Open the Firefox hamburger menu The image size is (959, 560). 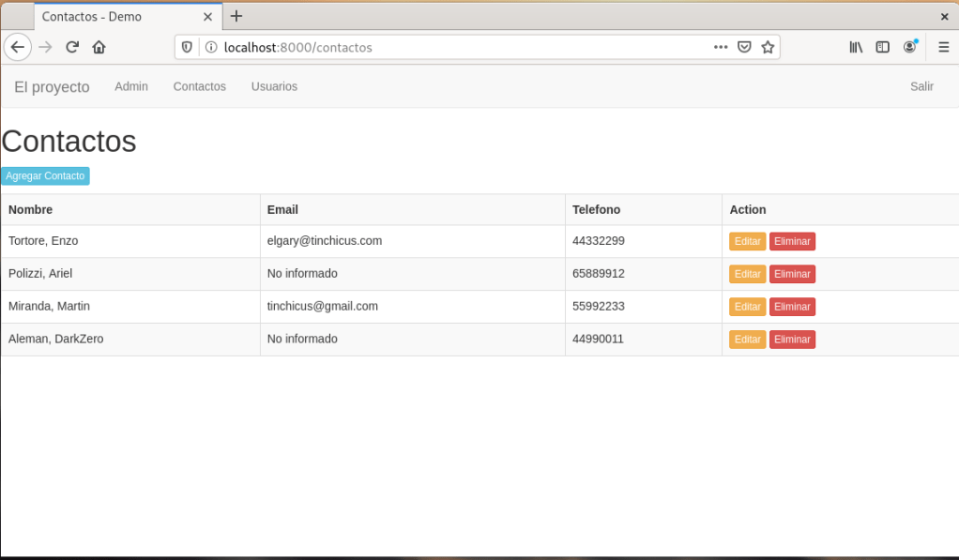943,47
